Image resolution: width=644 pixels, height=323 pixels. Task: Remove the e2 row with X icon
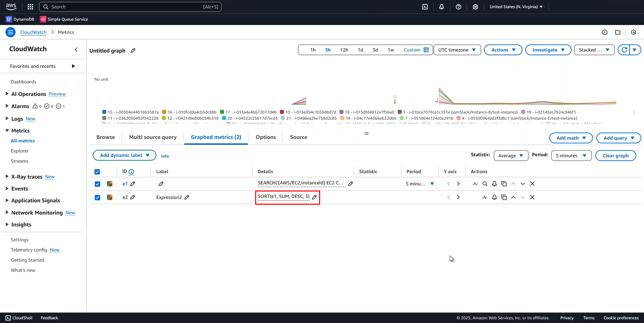pos(532,197)
